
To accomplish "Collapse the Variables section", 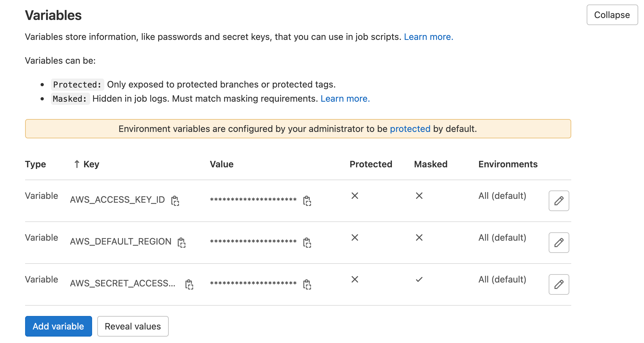I will 612,15.
